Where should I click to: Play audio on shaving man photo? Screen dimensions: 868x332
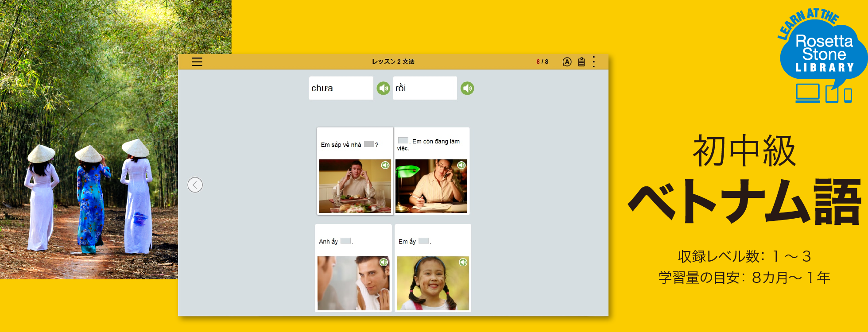coord(384,262)
